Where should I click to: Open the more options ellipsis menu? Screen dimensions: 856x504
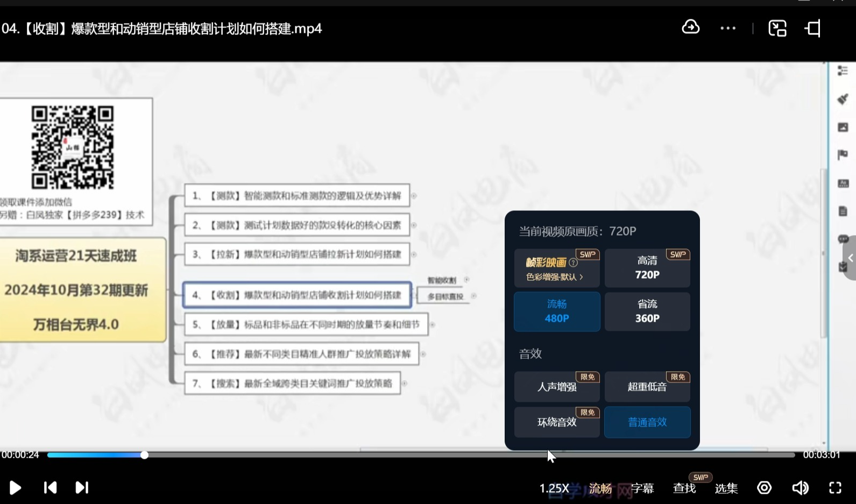728,29
